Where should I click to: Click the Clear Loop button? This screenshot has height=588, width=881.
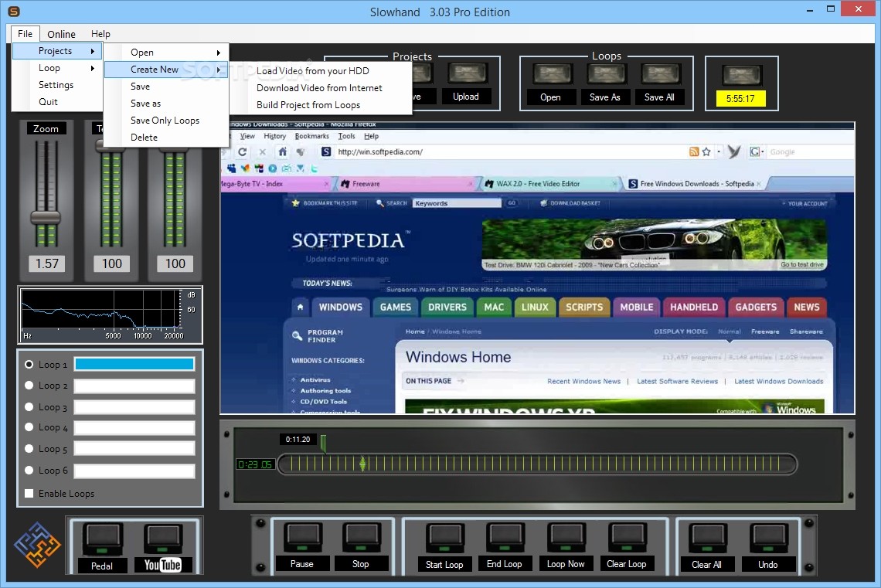[627, 539]
